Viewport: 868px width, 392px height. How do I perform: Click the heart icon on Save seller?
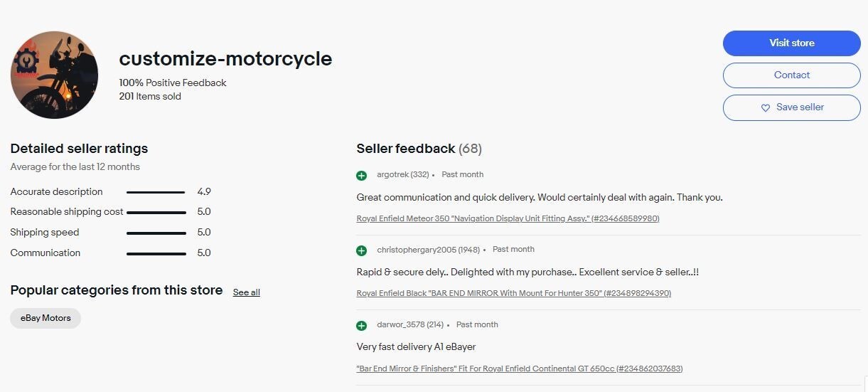[x=765, y=108]
